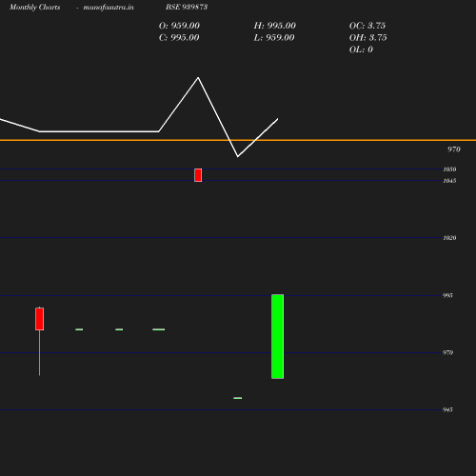Select the 'L: 959.00' low value
Image resolution: width=476 pixels, height=476 pixels.
click(274, 38)
